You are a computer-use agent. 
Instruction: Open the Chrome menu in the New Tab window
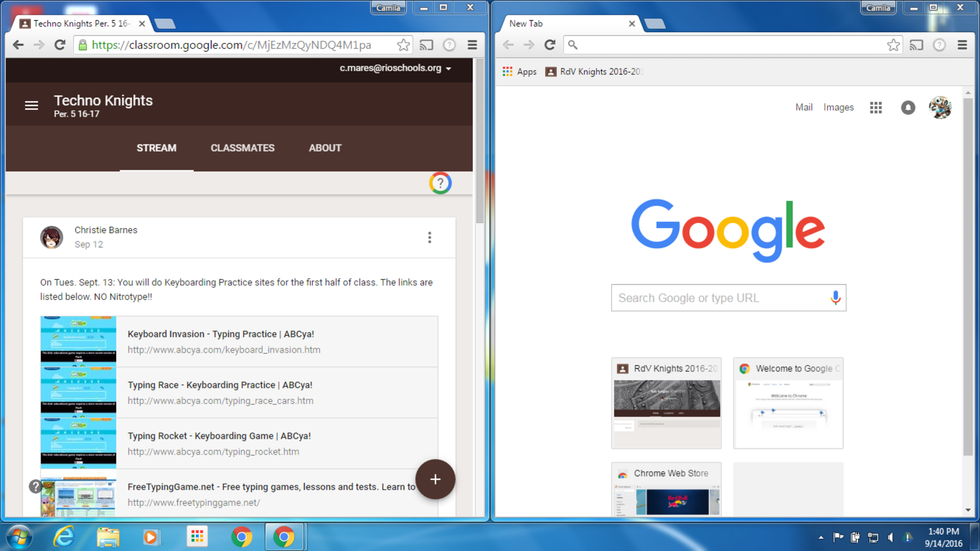(962, 45)
